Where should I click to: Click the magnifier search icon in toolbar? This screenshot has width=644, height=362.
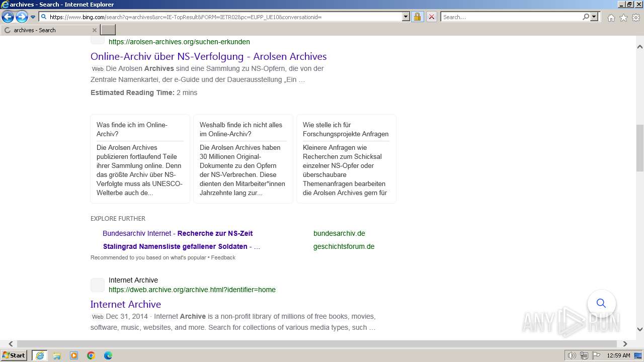point(586,17)
